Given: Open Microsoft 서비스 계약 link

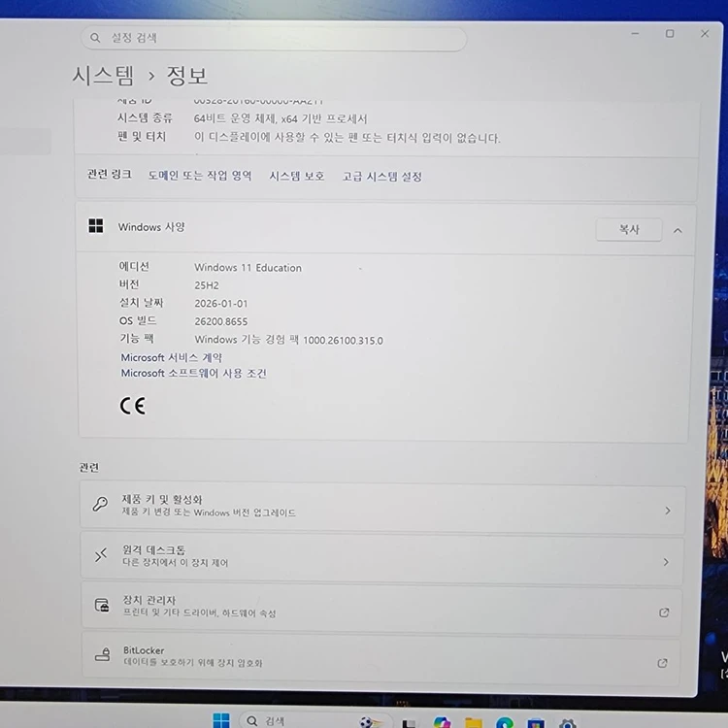Looking at the screenshot, I should pos(171,357).
